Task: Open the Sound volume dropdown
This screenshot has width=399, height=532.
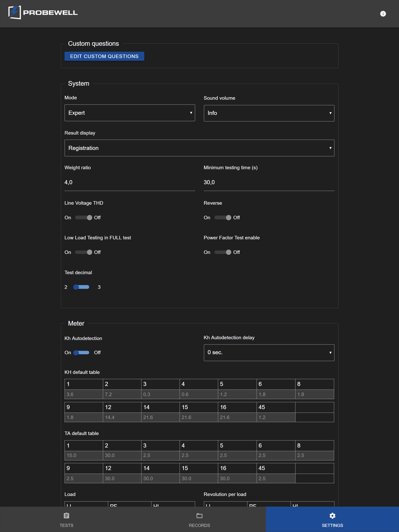Action: click(x=269, y=113)
